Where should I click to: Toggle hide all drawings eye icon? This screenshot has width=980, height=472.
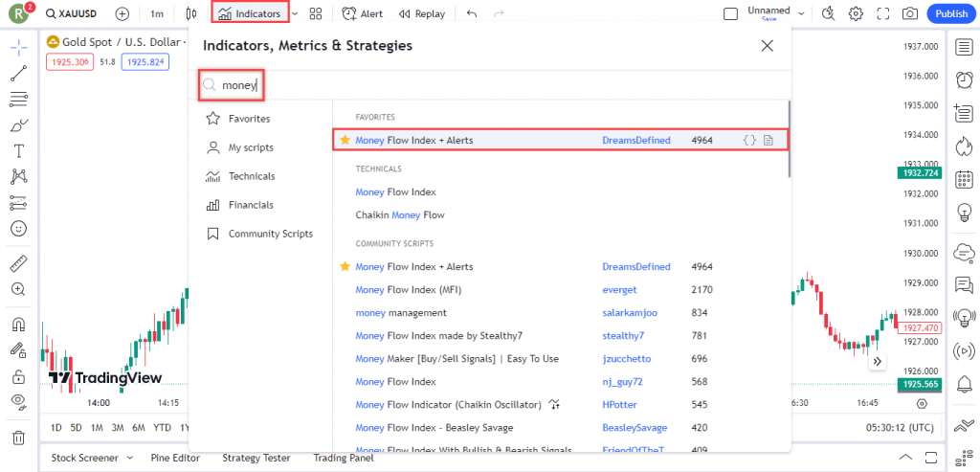tap(19, 402)
